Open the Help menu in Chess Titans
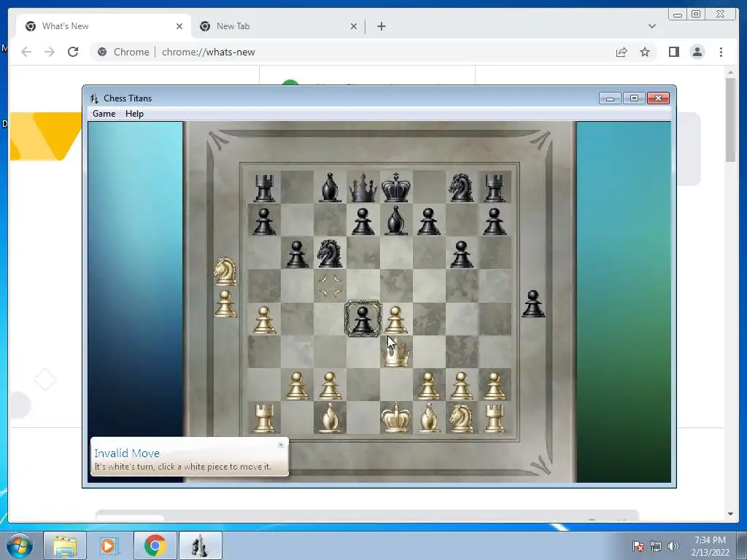 (x=134, y=113)
